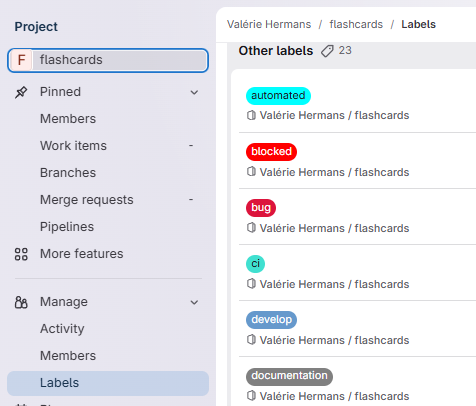Image resolution: width=476 pixels, height=406 pixels.
Task: Click project icon under ci label
Action: tap(251, 284)
